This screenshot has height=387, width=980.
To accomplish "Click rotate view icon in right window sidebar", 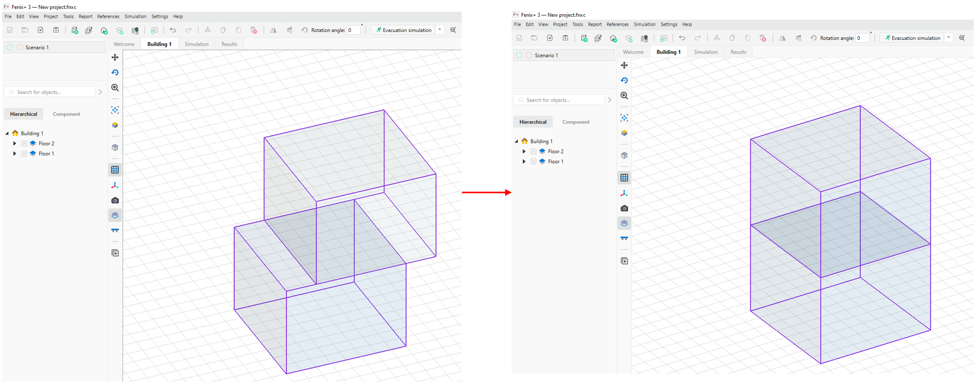I will point(624,80).
